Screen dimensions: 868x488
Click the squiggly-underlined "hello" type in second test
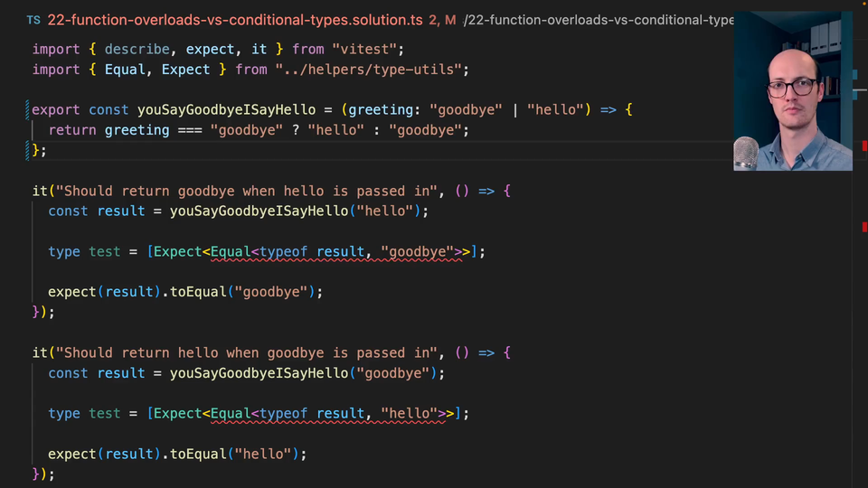click(x=408, y=414)
